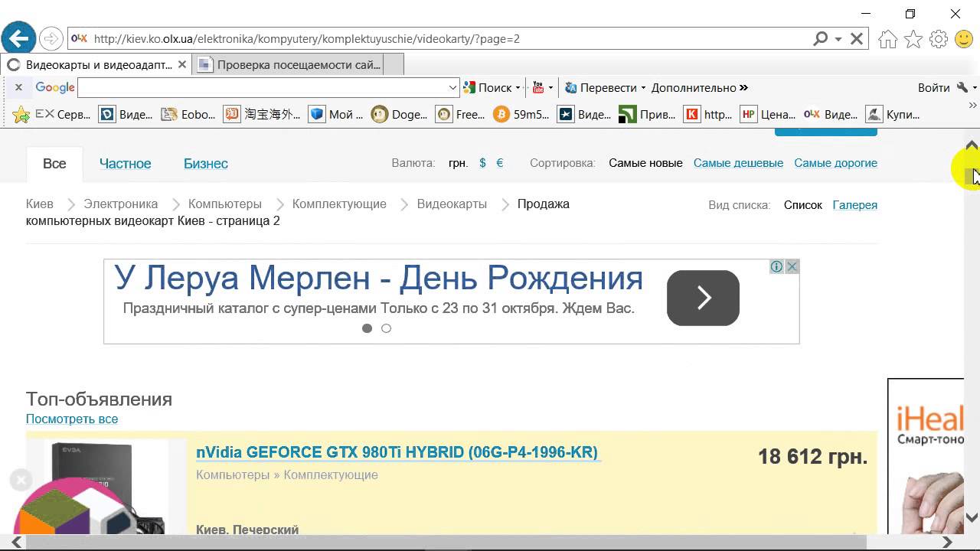Image resolution: width=980 pixels, height=551 pixels.
Task: Open a new blank browser tab
Action: click(x=394, y=65)
